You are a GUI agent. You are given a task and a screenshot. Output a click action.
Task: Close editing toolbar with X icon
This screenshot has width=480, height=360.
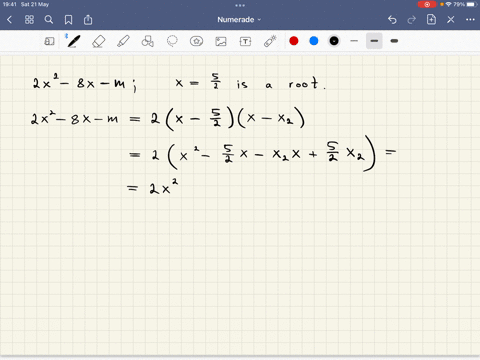(x=451, y=20)
